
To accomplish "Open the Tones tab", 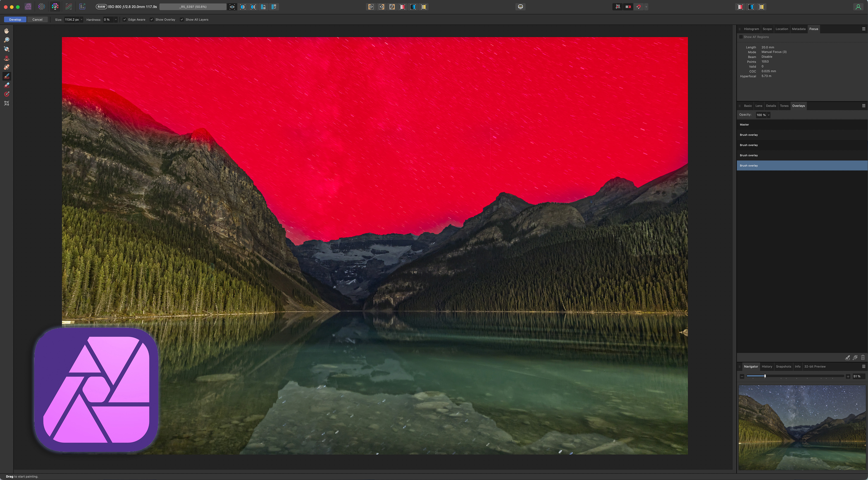I will click(x=784, y=106).
